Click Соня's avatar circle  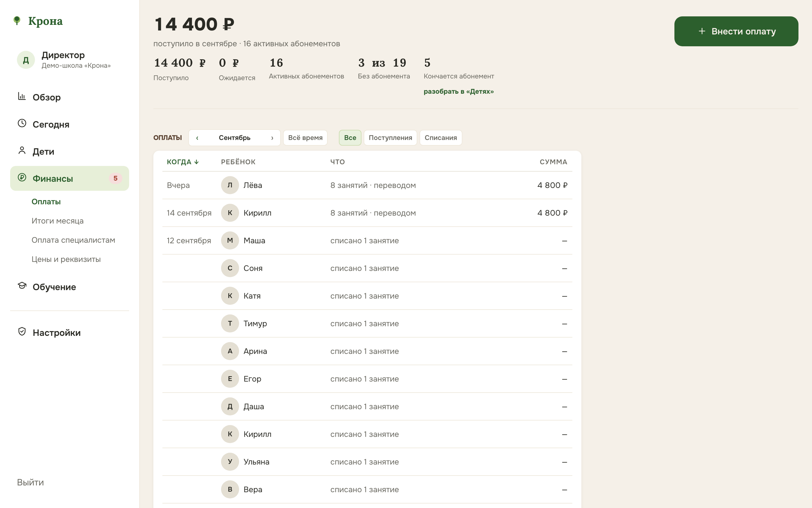(x=230, y=268)
